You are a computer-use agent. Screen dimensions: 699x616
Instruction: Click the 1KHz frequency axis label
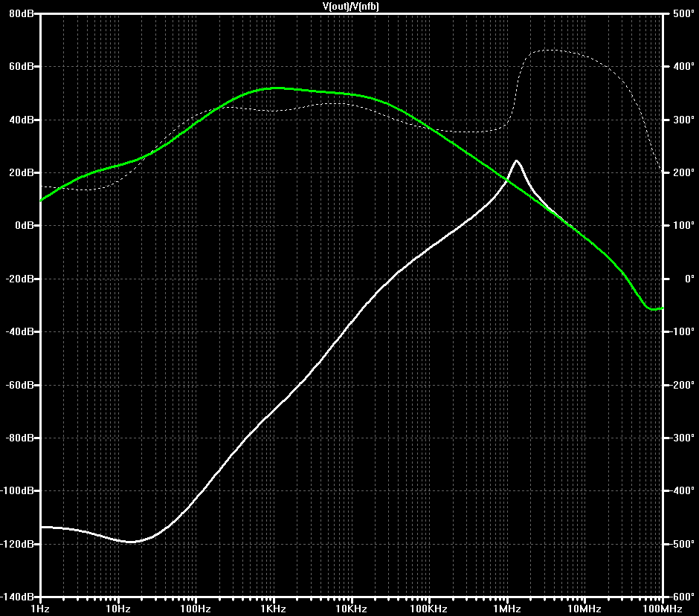273,609
